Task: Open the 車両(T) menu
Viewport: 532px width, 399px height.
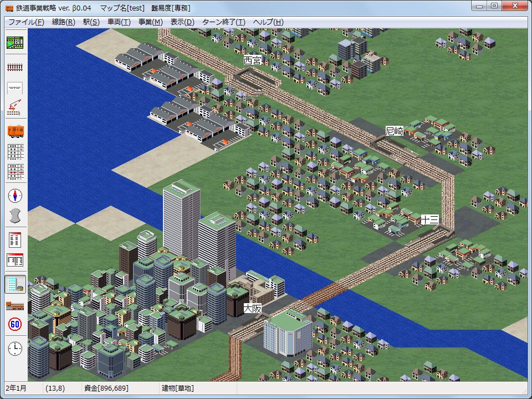Action: tap(119, 22)
